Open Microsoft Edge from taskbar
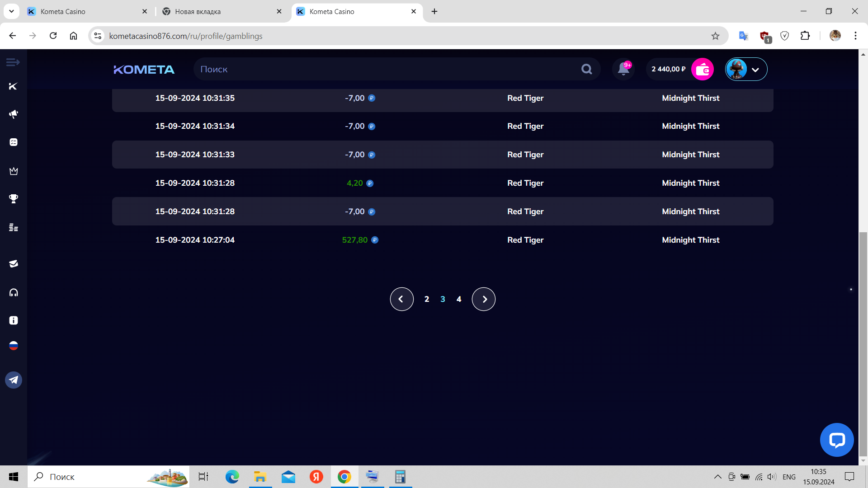Viewport: 868px width, 488px height. [232, 477]
